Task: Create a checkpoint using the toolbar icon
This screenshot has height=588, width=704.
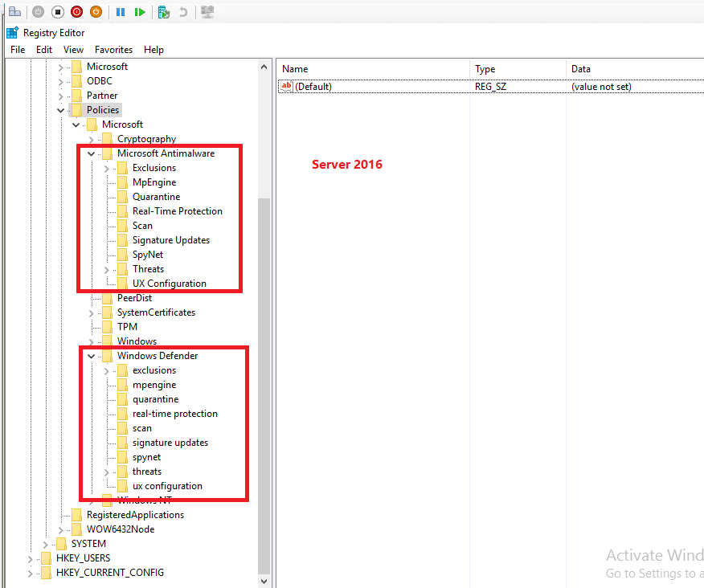Action: [164, 12]
